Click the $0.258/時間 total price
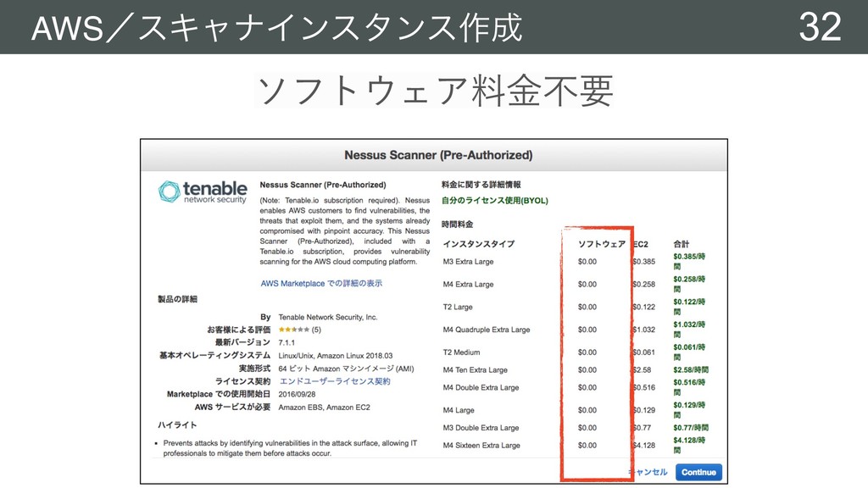The image size is (868, 488). (689, 284)
